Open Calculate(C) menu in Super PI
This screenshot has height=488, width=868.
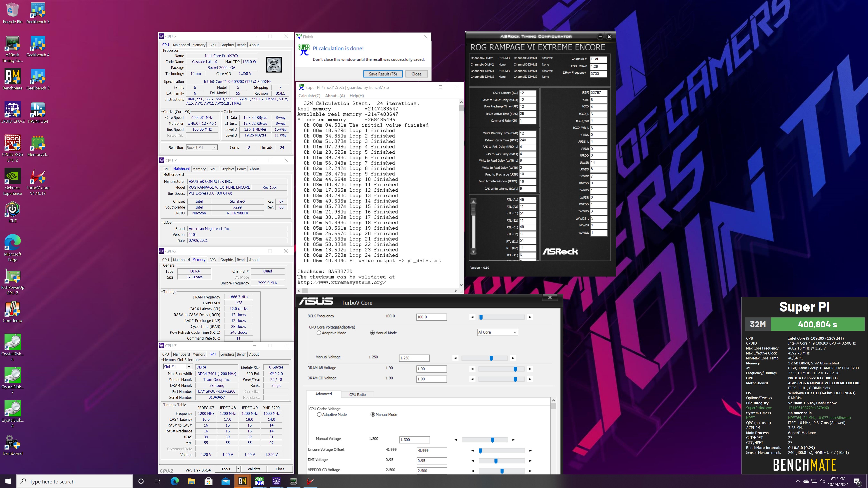coord(309,96)
